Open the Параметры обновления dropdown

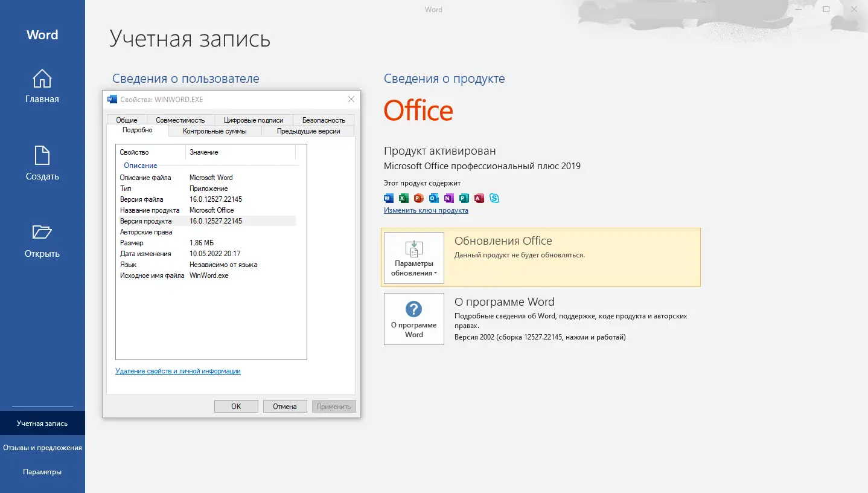tap(413, 258)
